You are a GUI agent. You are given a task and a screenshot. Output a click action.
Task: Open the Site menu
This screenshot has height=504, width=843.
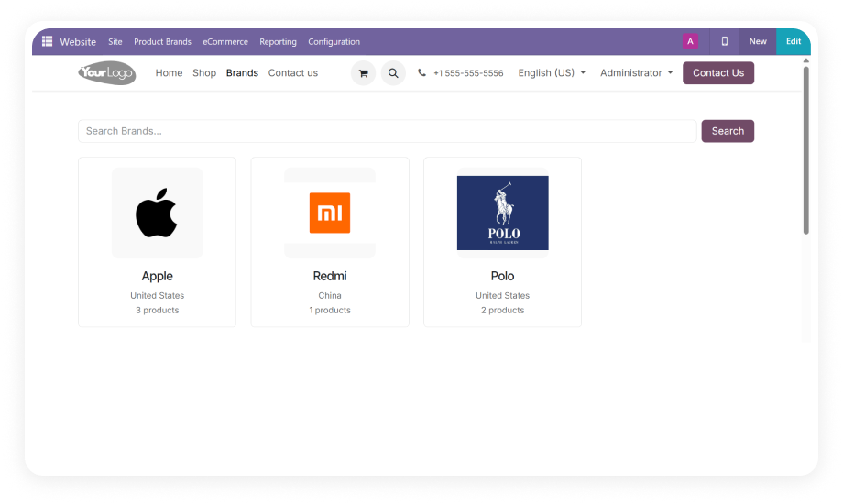(115, 41)
